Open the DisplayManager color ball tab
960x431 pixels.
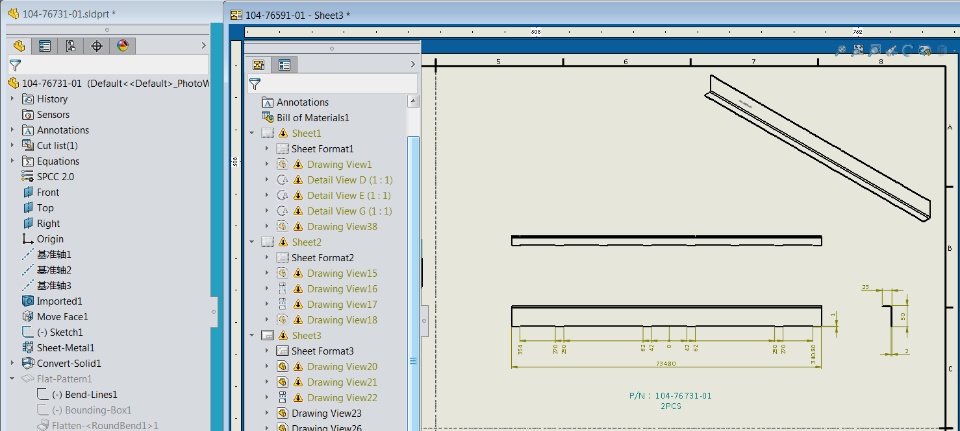point(122,45)
